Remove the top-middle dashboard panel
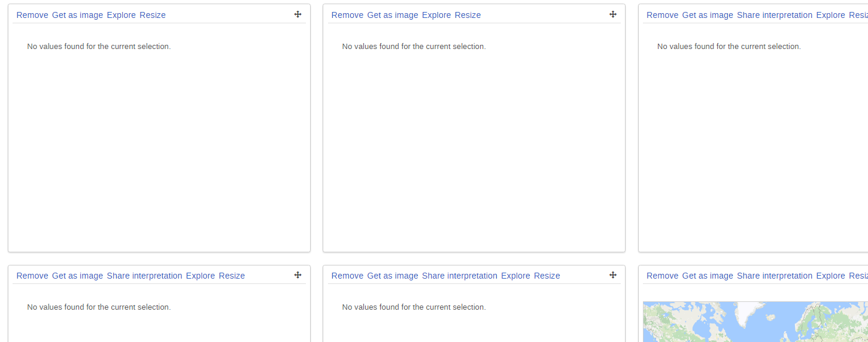The image size is (868, 342). (x=347, y=15)
